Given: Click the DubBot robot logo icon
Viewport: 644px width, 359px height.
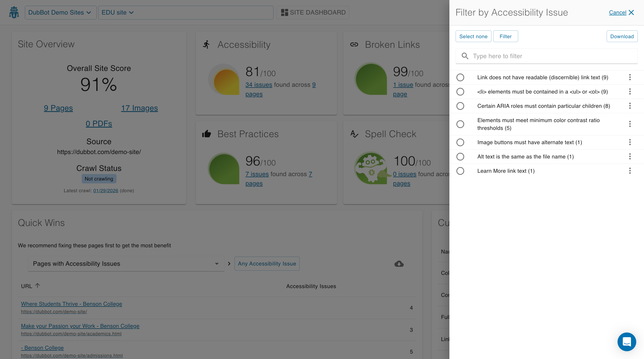Looking at the screenshot, I should tap(14, 12).
